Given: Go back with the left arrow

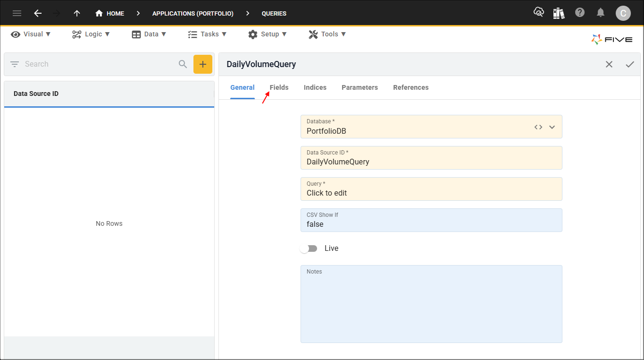Looking at the screenshot, I should click(38, 13).
